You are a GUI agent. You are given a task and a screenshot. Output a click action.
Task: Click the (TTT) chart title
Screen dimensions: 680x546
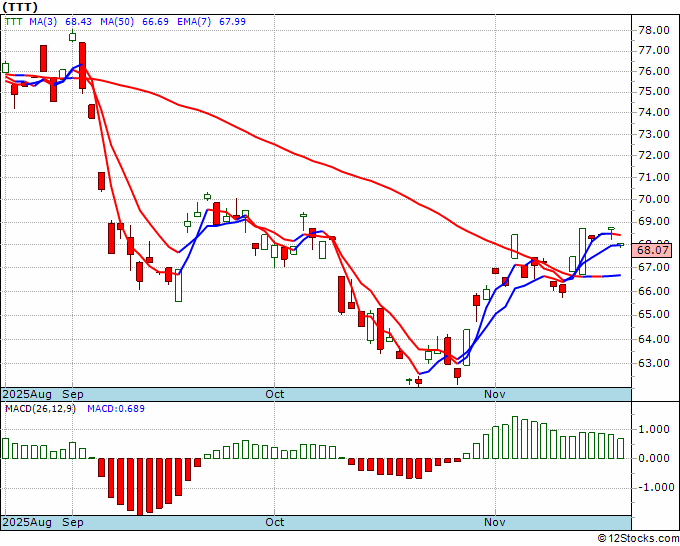coord(20,7)
